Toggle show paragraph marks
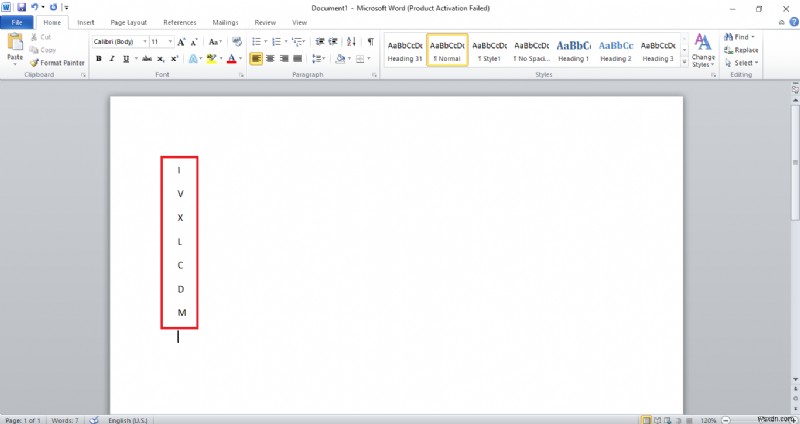The width and height of the screenshot is (800, 424). (x=371, y=42)
